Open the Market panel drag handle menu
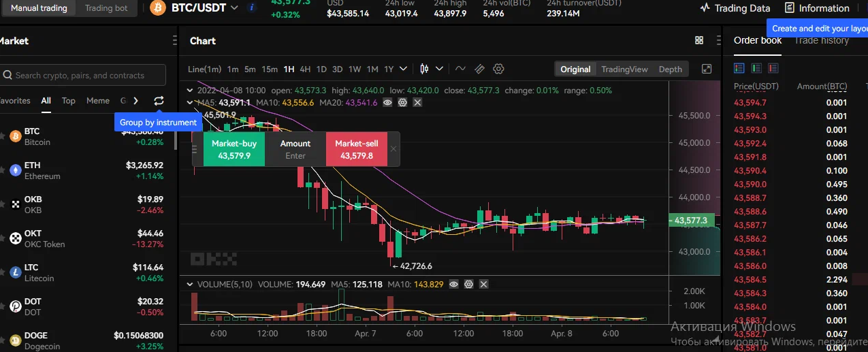Screen dimensions: 868x352 pyautogui.click(x=176, y=41)
